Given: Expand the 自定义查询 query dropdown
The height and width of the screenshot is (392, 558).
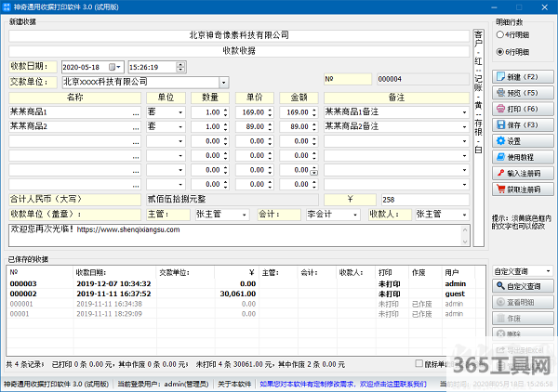Looking at the screenshot, I should click(x=546, y=271).
